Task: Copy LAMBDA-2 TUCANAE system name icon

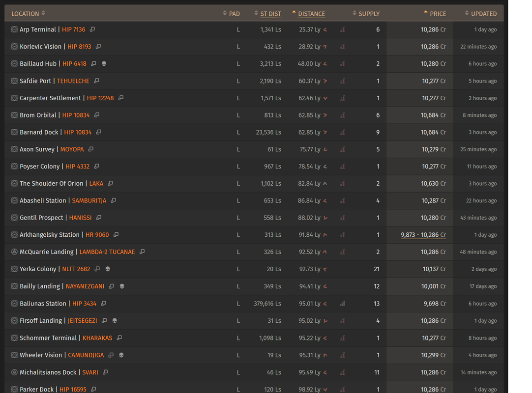Action: click(x=142, y=252)
